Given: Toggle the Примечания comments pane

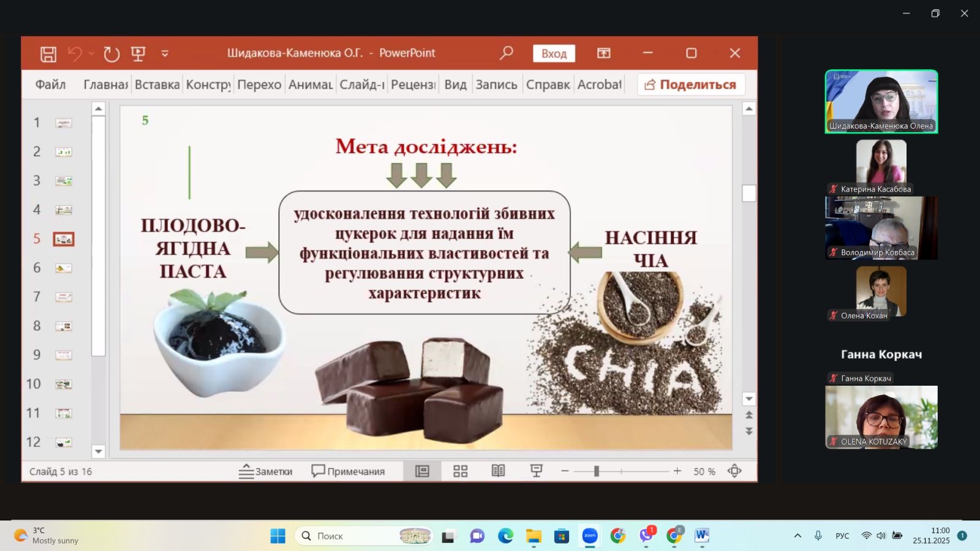Looking at the screenshot, I should coord(348,471).
